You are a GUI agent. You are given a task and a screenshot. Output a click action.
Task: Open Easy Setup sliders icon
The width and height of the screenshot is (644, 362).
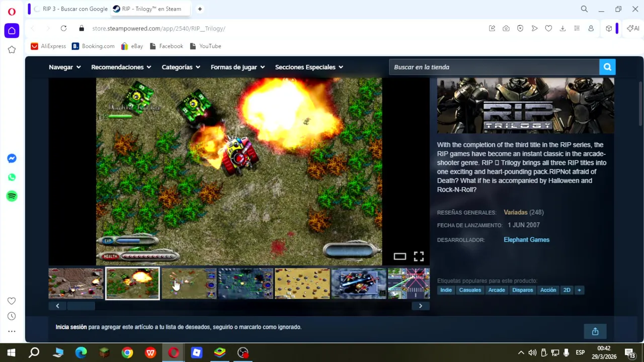pyautogui.click(x=577, y=28)
